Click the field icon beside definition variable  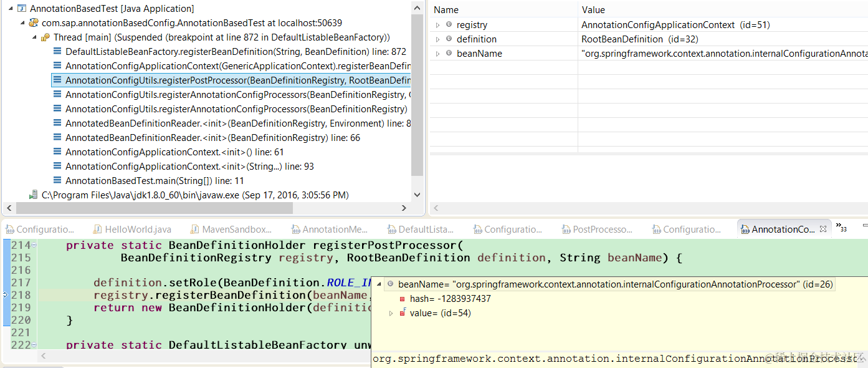(449, 39)
